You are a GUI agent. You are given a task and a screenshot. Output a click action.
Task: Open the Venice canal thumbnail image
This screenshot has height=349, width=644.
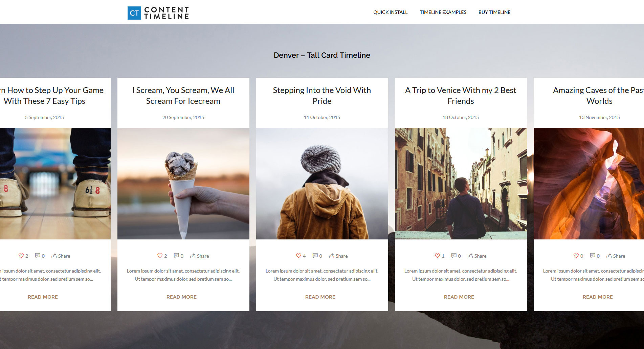pos(461,184)
